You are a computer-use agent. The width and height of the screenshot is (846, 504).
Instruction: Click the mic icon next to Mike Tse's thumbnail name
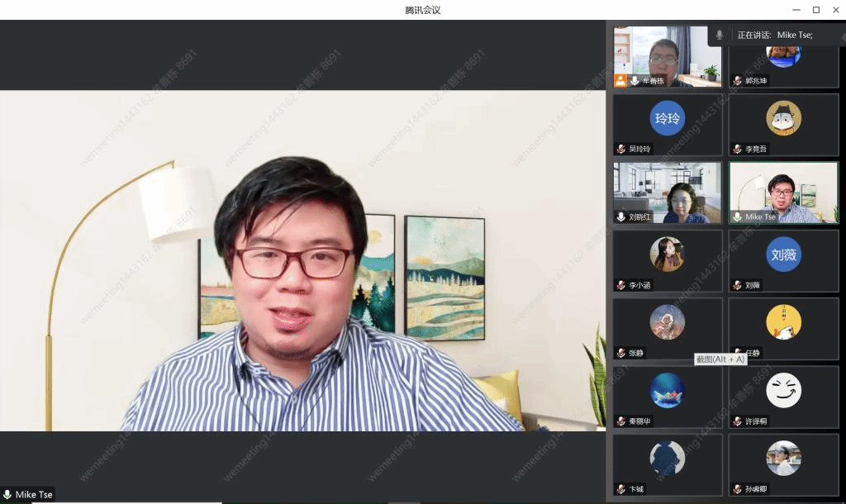[737, 217]
